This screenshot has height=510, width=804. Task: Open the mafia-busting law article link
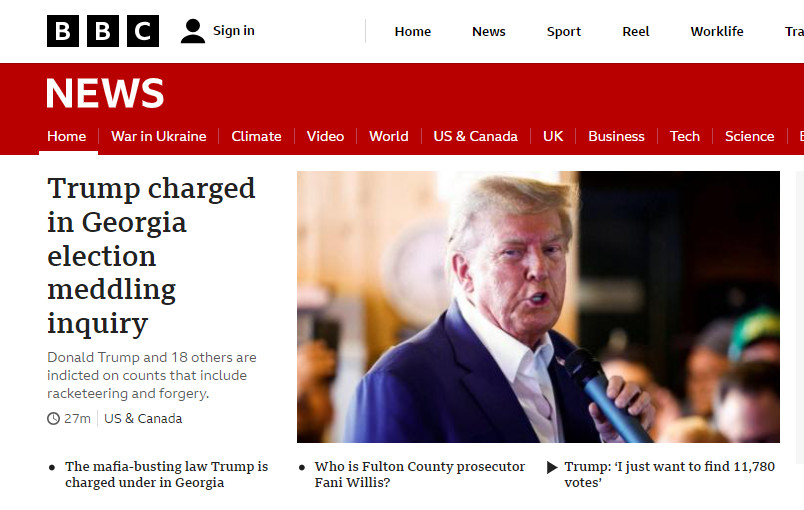[167, 475]
